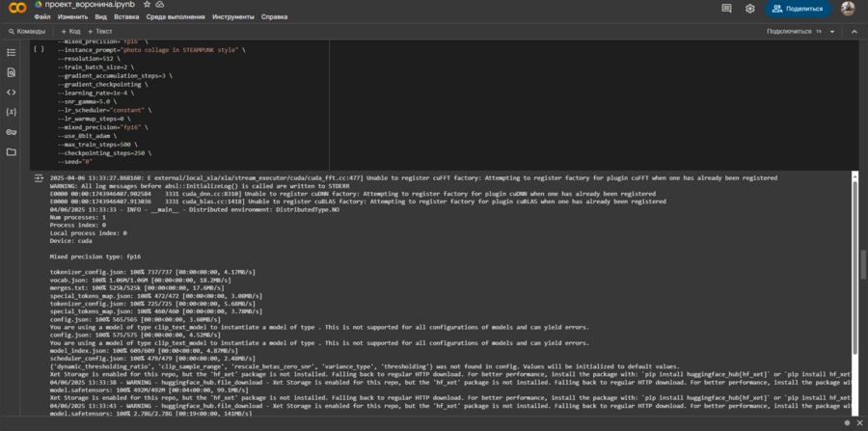
Task: Expand the Подключиться runtime dropdown arrow
Action: (x=832, y=31)
